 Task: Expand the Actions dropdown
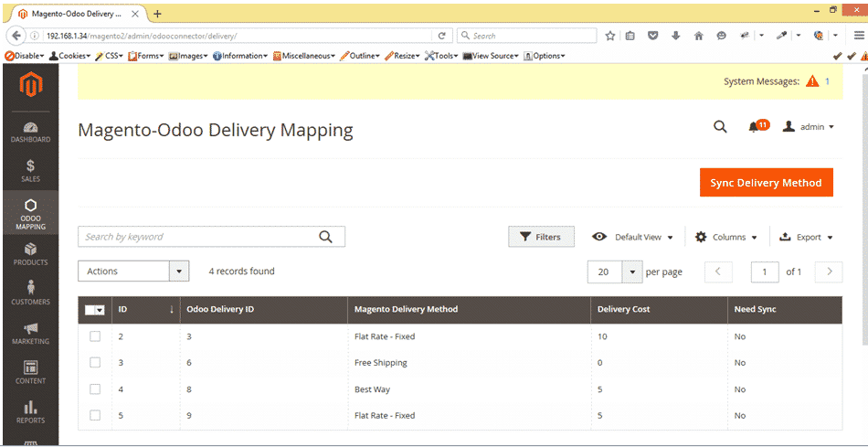pyautogui.click(x=133, y=271)
